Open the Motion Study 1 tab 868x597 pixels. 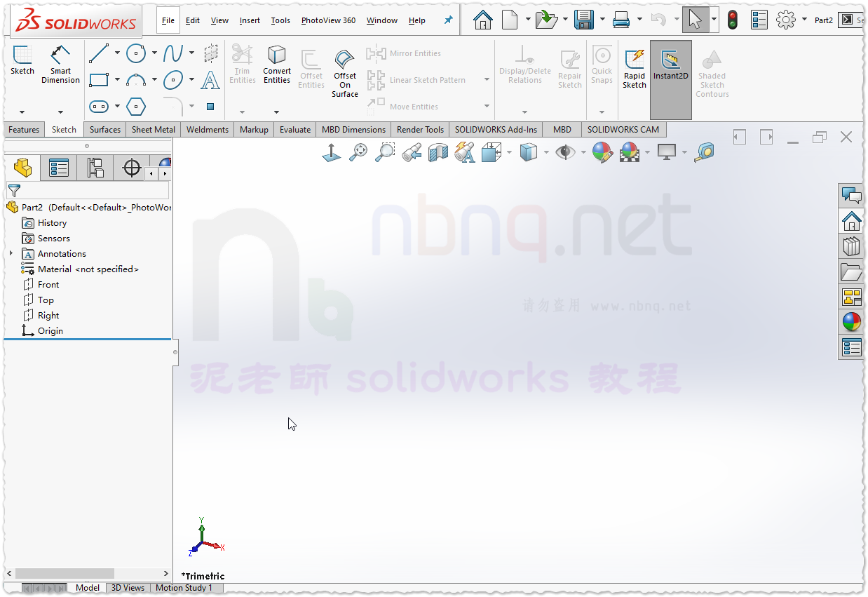tap(184, 588)
